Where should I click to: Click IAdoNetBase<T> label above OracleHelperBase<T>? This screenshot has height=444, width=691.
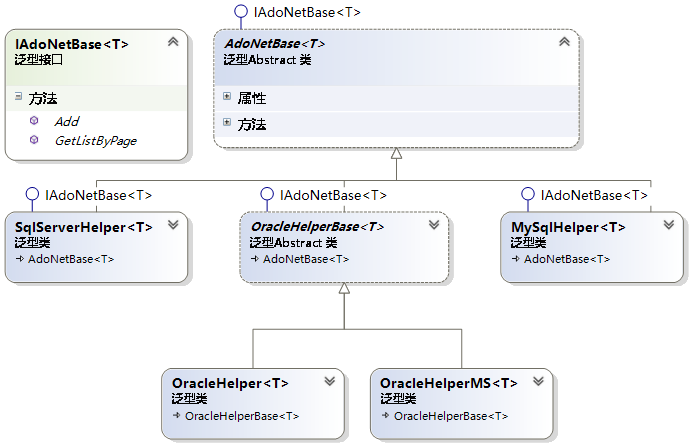tap(334, 195)
